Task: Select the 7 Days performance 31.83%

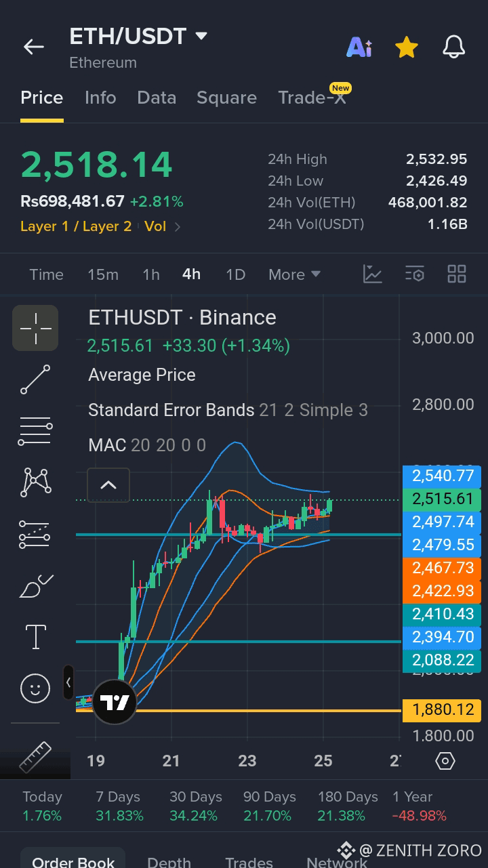Action: tap(119, 806)
